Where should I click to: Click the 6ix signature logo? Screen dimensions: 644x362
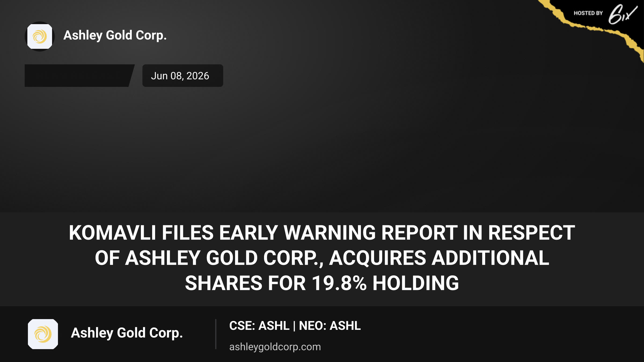(x=623, y=14)
